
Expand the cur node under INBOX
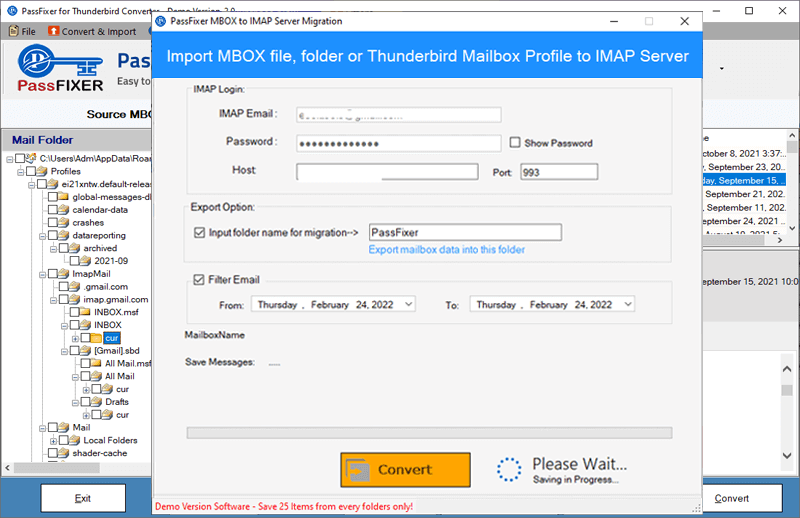click(76, 338)
